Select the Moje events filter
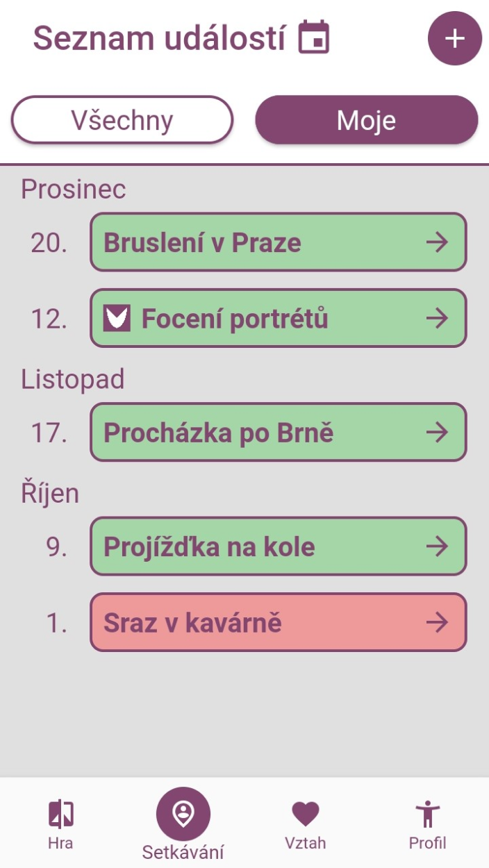Screen dimensions: 489x868 (367, 121)
